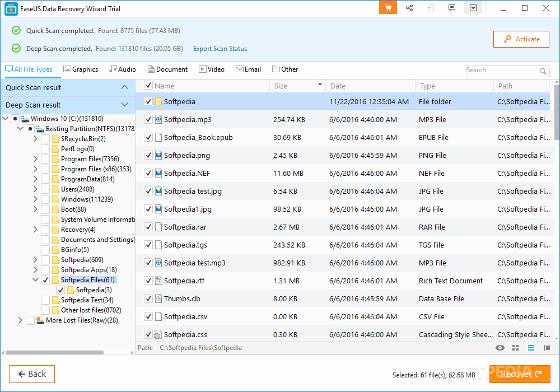Click the Softpedia folder icon in list
This screenshot has width=560, height=392.
click(158, 102)
